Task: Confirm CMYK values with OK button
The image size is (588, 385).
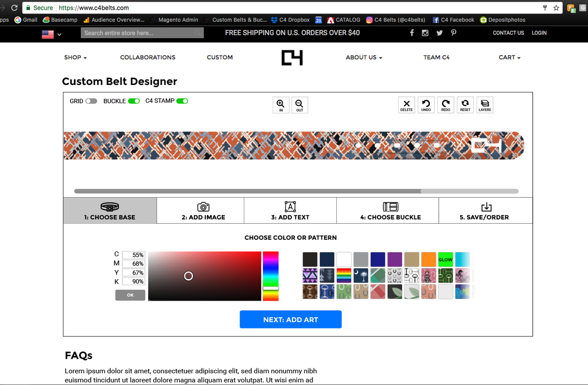Action: tap(130, 295)
